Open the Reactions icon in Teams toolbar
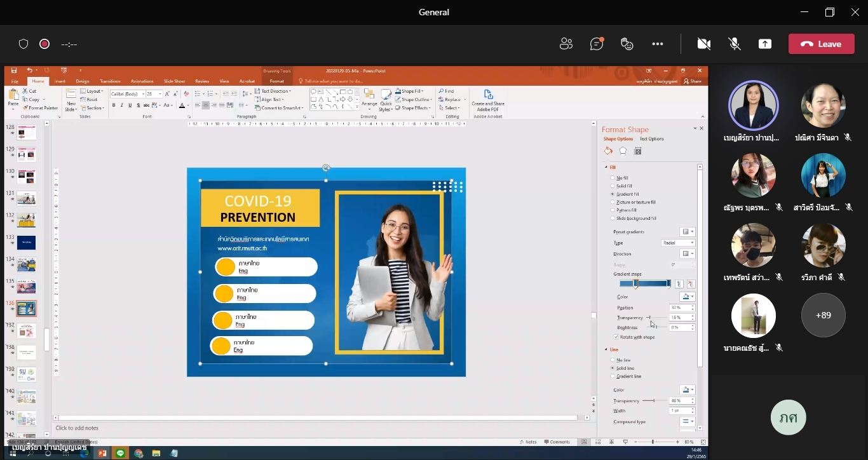Screen dimensions: 868x460 coord(627,44)
